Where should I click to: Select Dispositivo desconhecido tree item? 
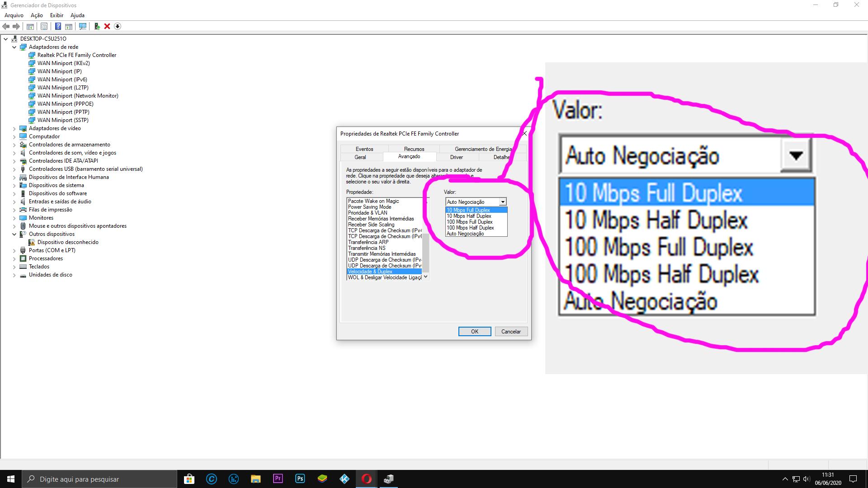(68, 242)
